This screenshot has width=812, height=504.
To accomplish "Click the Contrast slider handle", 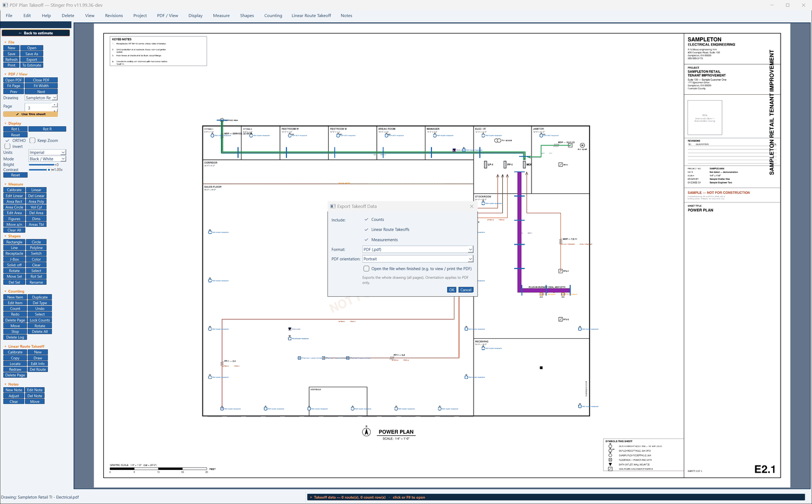I will (49, 169).
